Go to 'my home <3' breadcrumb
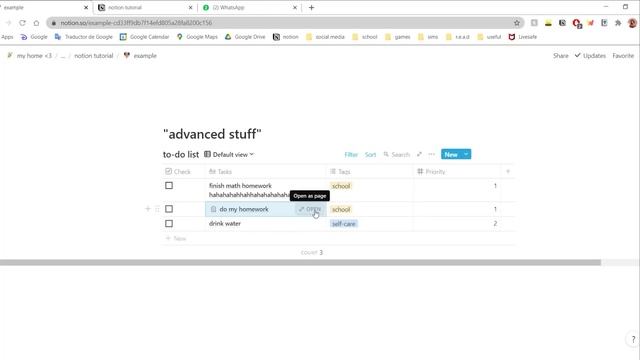 click(x=29, y=56)
